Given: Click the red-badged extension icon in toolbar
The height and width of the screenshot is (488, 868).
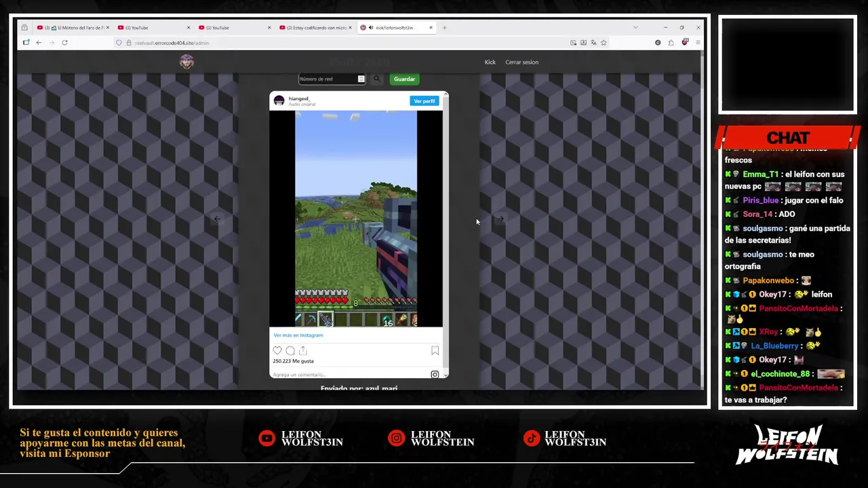Looking at the screenshot, I should tap(684, 43).
